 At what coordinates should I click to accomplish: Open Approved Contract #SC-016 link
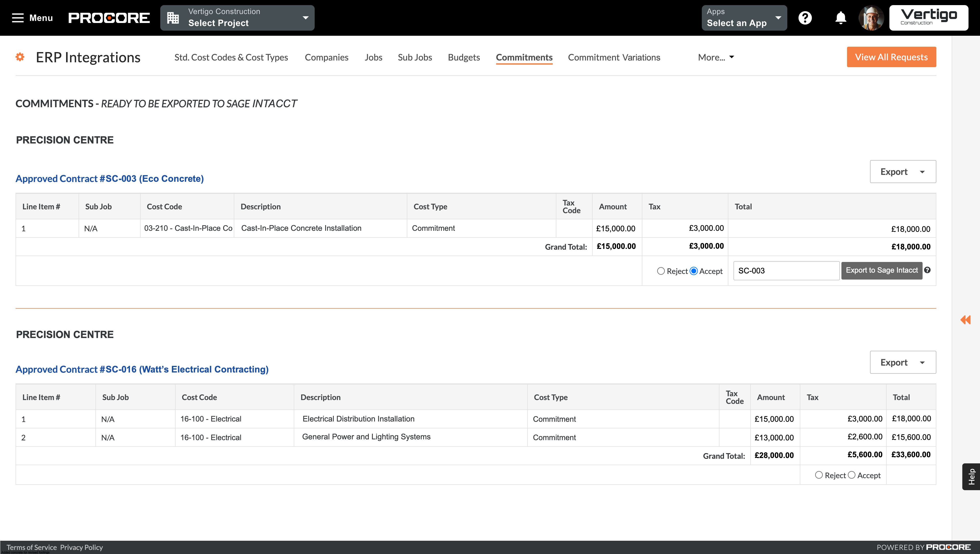[142, 369]
